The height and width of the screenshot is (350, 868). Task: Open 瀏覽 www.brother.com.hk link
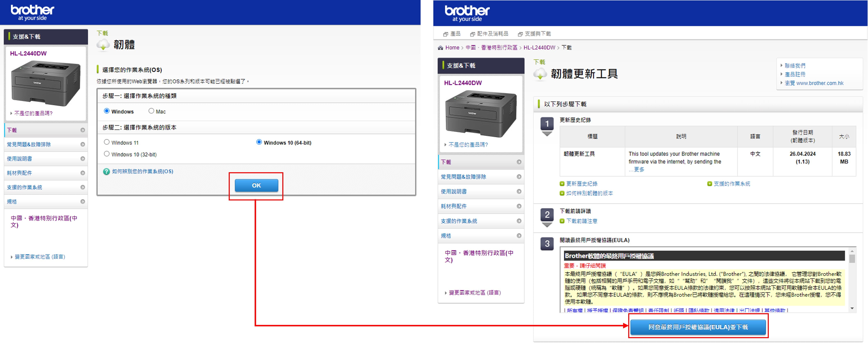click(x=814, y=83)
